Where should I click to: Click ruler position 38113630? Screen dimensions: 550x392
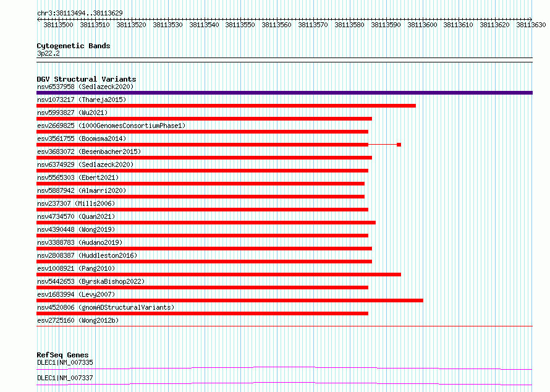pyautogui.click(x=531, y=25)
